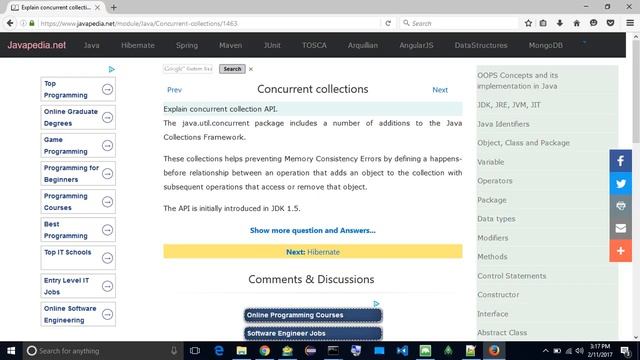Open the Java menu in site navbar
Viewport: 640px width, 360px height.
point(91,45)
